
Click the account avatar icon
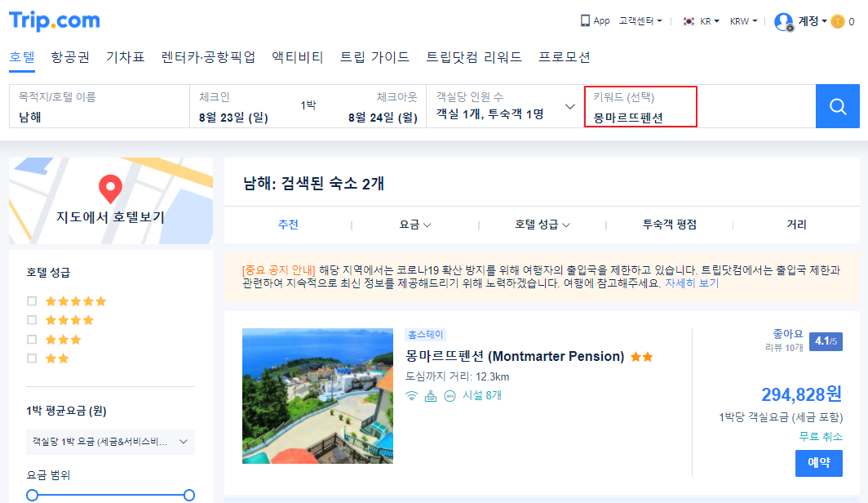(x=783, y=21)
